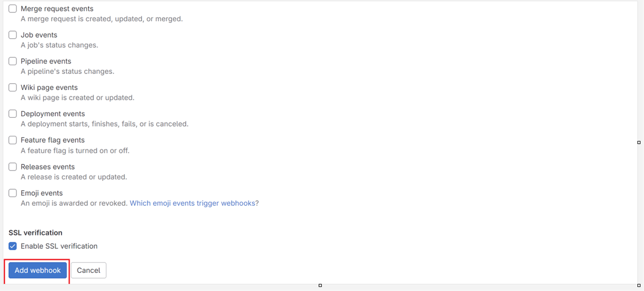Click the 'Enable SSL verification' label text
The height and width of the screenshot is (291, 644).
point(59,246)
